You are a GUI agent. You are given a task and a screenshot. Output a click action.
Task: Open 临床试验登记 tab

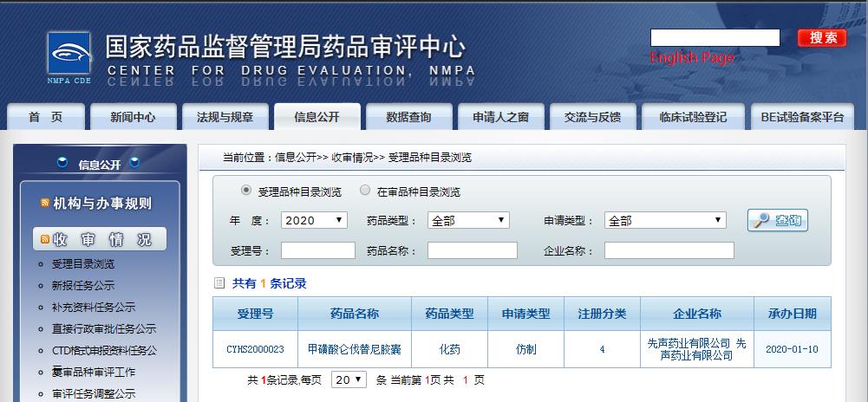coord(693,117)
